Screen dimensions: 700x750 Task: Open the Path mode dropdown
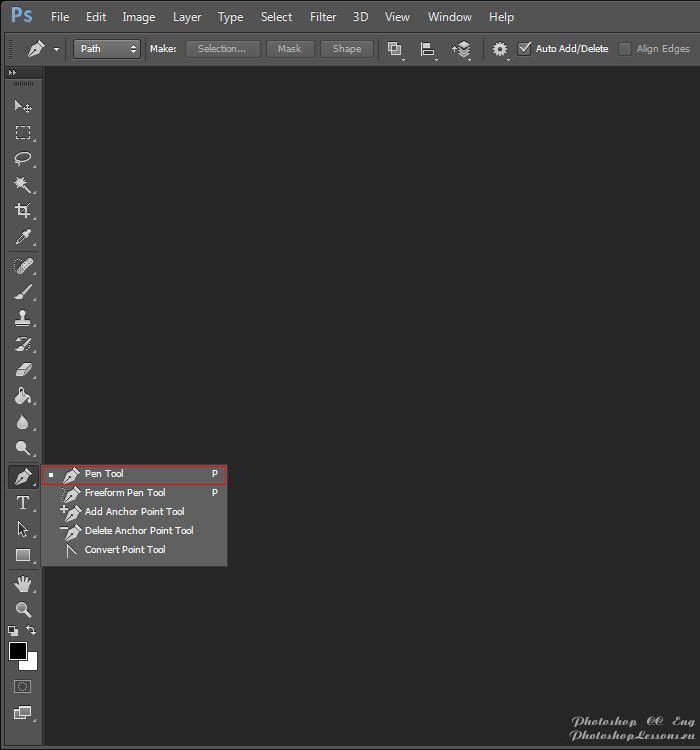(x=106, y=48)
